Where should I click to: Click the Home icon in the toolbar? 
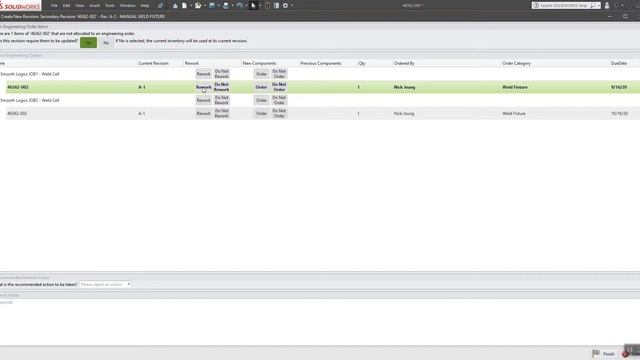(x=175, y=6)
